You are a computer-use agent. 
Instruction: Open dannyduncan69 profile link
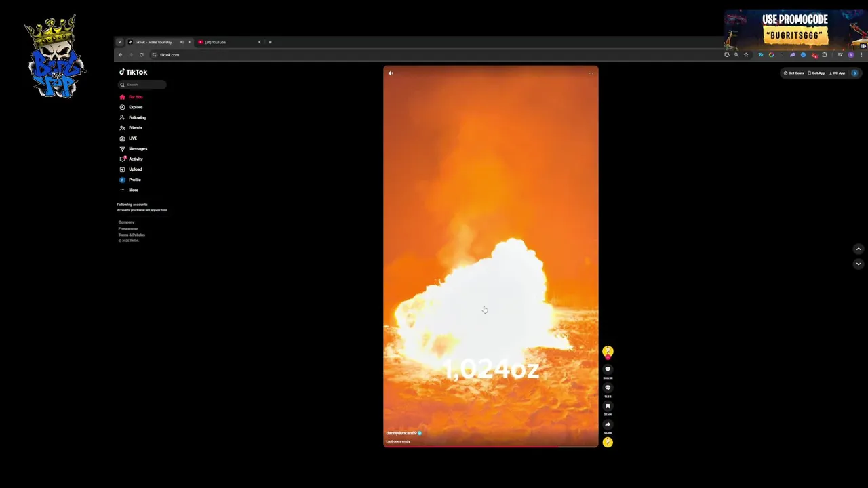401,433
